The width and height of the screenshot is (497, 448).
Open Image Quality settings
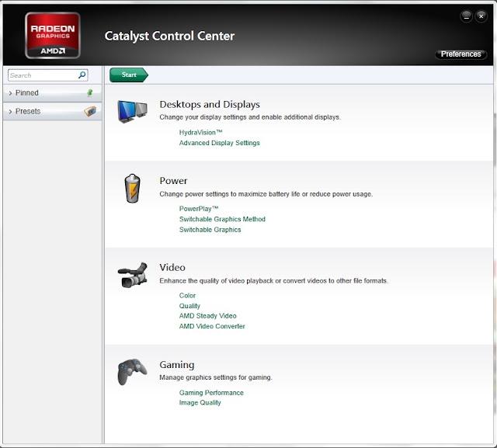pos(200,403)
